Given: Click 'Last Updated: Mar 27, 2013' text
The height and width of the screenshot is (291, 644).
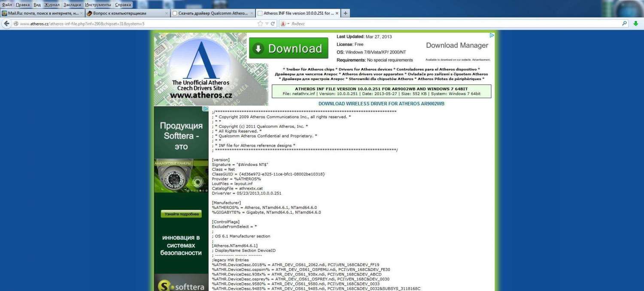Looking at the screenshot, I should (364, 37).
